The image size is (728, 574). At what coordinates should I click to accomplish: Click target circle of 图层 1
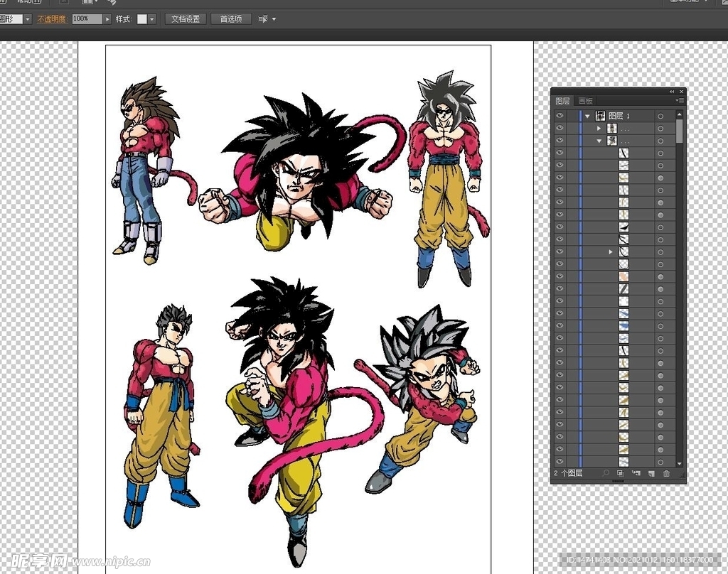tap(660, 116)
